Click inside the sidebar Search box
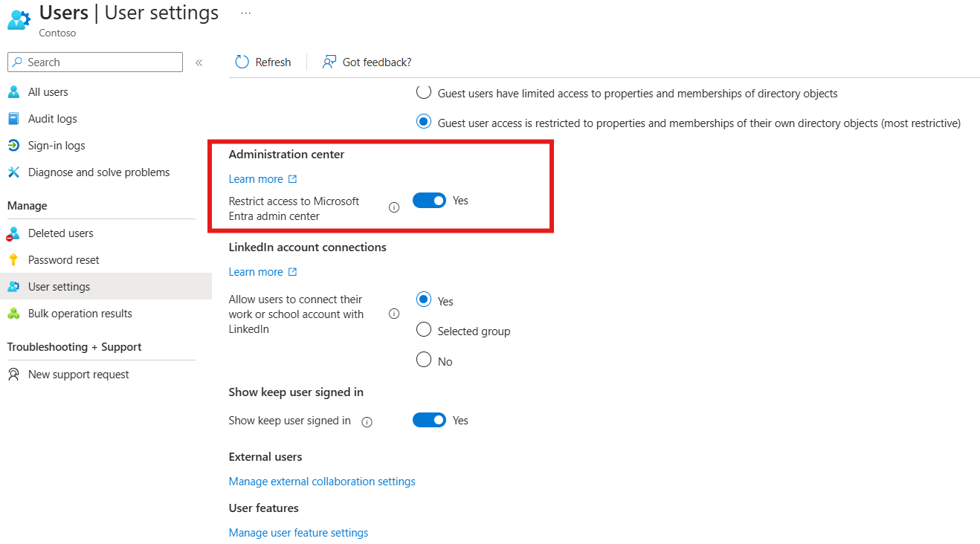Image resolution: width=980 pixels, height=544 pixels. 94,62
